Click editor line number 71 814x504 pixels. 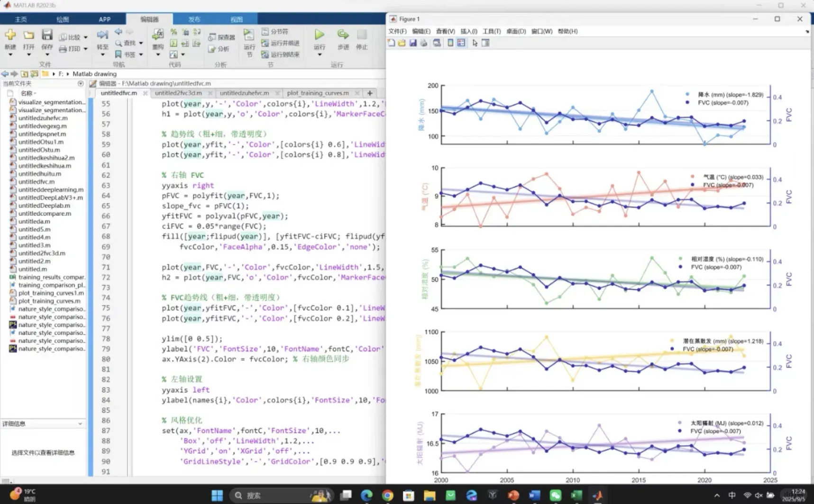(x=105, y=267)
